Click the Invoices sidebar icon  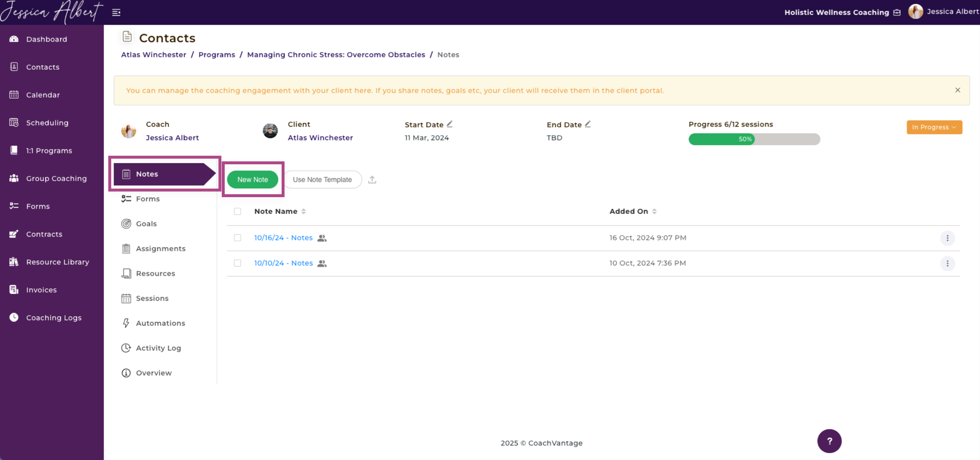[x=14, y=290]
